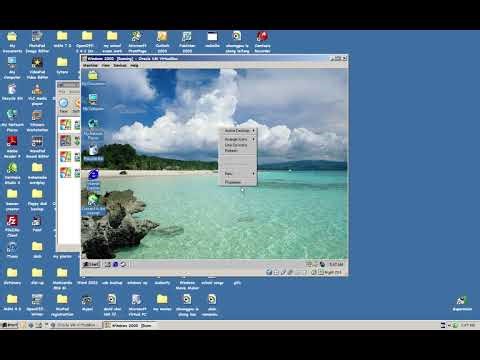Open VMware Workstation shortcut

(x=37, y=121)
